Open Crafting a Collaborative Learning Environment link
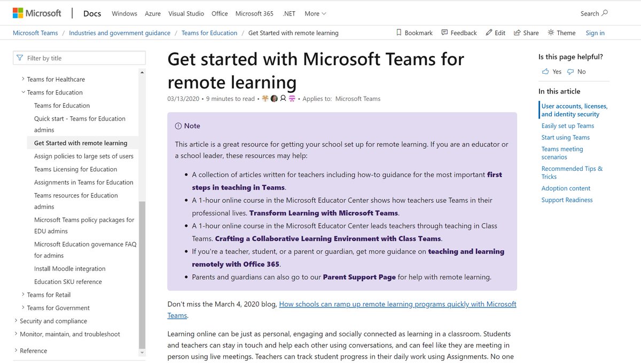Image resolution: width=641 pixels, height=364 pixels. 328,239
